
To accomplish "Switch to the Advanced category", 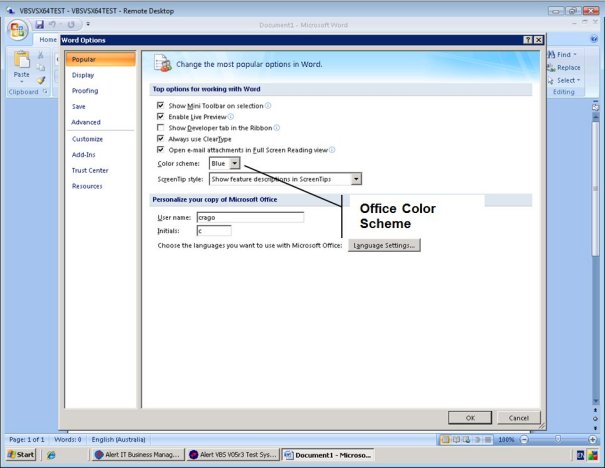I will (x=86, y=122).
